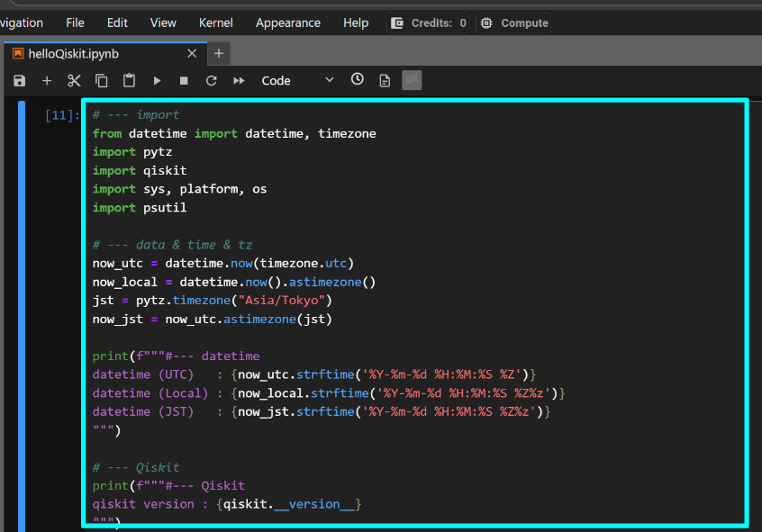Open the Kernel menu
Screen dimensions: 762x532
[215, 23]
